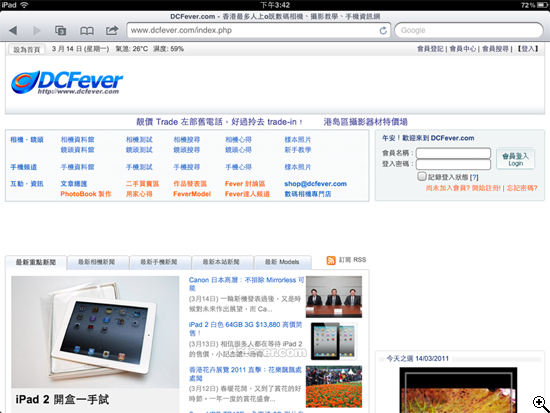550x413 pixels.
Task: Click the 訂閱 RSS text link
Action: pyautogui.click(x=352, y=260)
